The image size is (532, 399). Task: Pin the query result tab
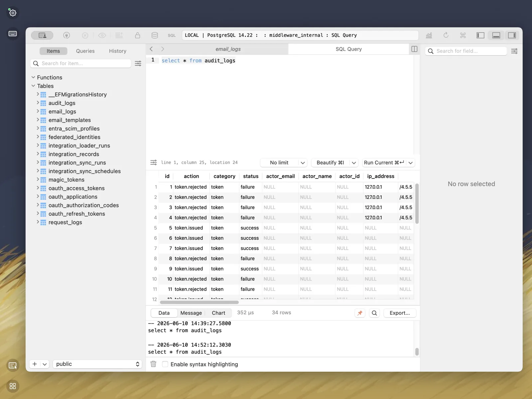click(x=360, y=313)
